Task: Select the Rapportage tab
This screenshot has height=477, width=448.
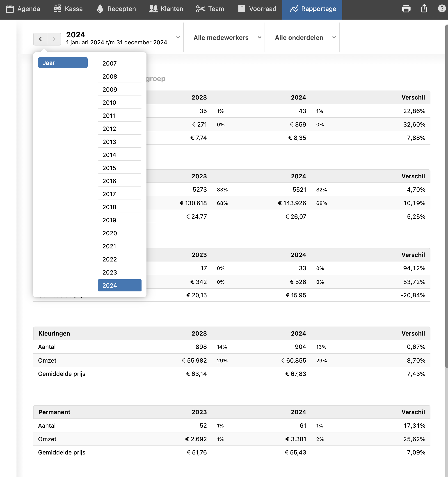Action: click(x=312, y=9)
